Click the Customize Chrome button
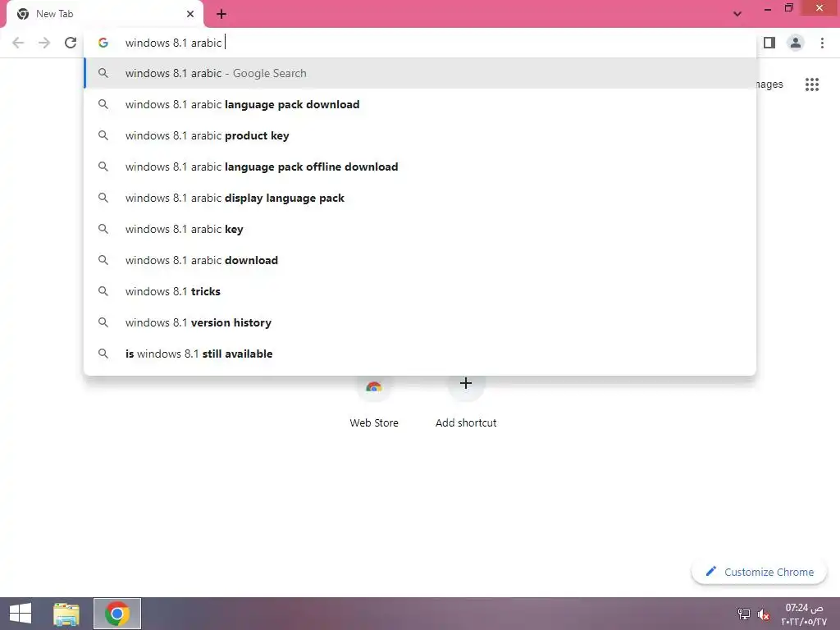 click(759, 572)
